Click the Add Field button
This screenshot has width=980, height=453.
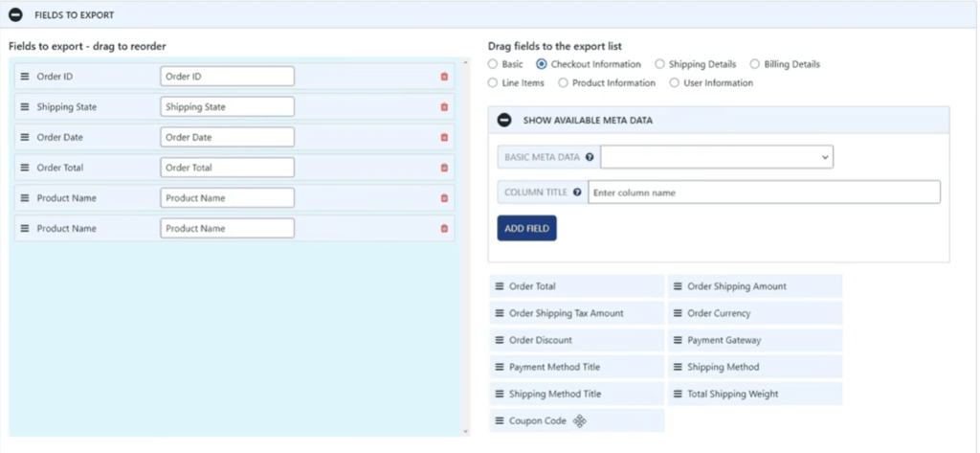(x=526, y=229)
